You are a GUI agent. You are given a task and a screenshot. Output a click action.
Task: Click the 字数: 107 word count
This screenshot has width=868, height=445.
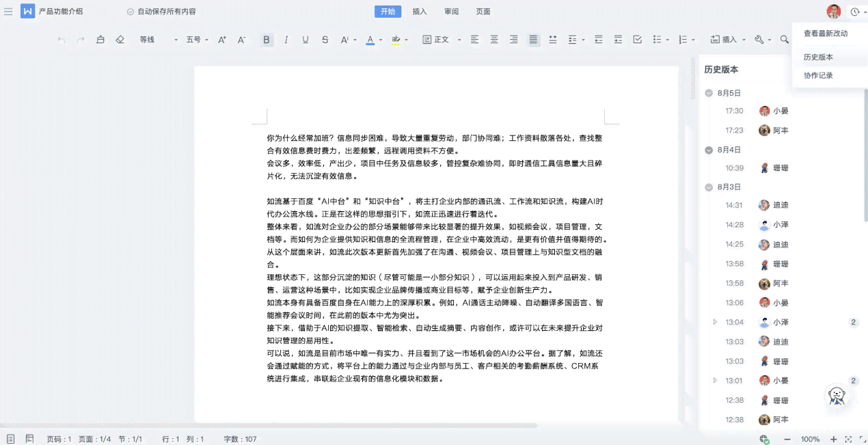click(x=240, y=439)
